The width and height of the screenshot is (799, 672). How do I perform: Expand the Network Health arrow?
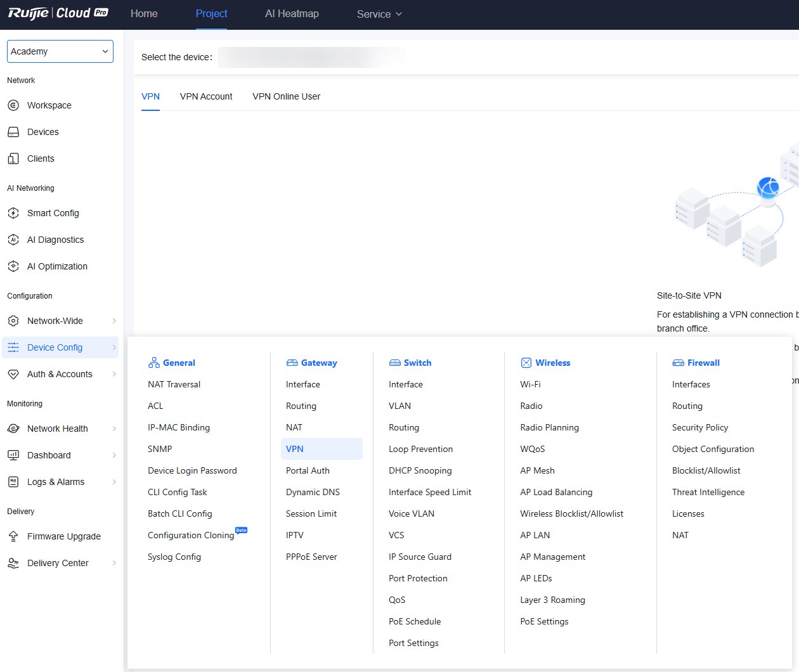tap(114, 429)
